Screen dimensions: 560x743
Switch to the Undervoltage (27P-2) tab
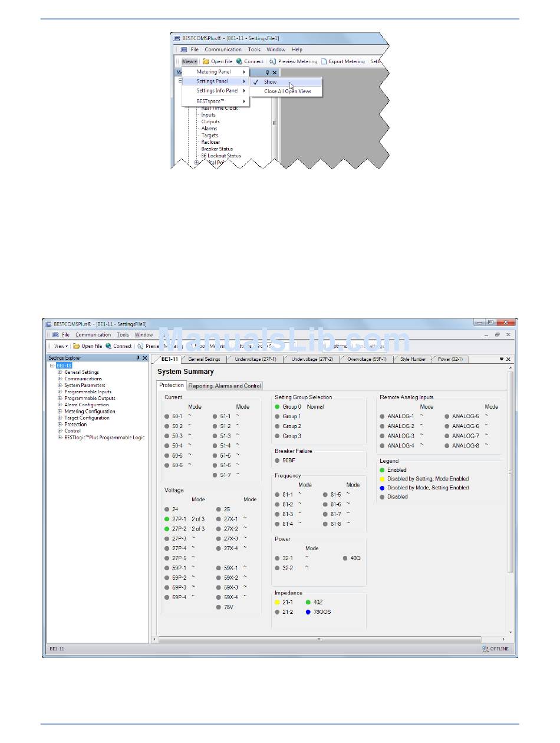[312, 359]
